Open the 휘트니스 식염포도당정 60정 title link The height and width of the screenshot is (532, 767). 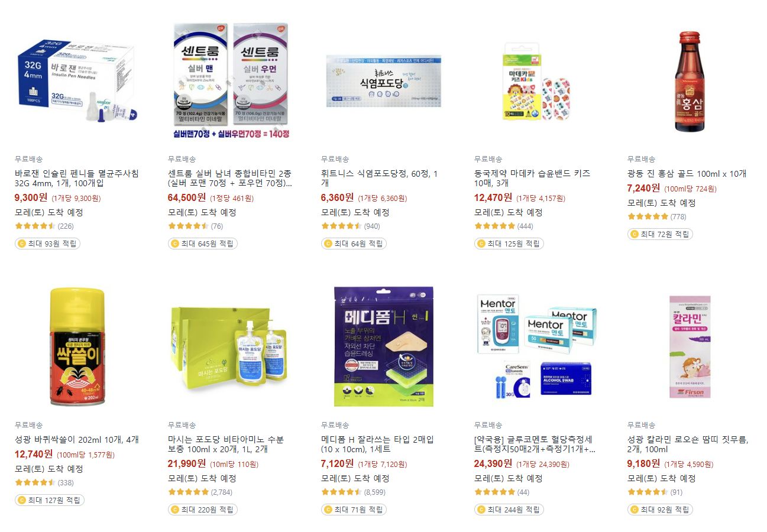pos(380,179)
